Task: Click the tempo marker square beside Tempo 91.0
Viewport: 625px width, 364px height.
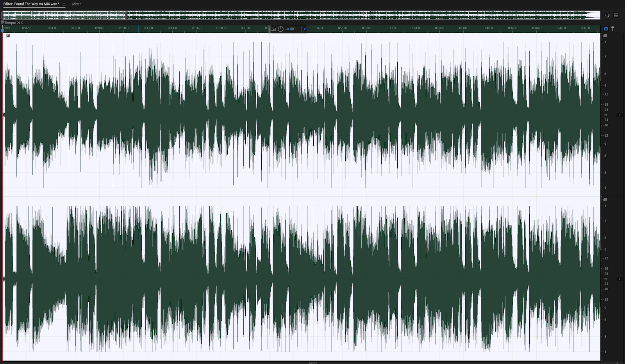Action: (x=2, y=23)
